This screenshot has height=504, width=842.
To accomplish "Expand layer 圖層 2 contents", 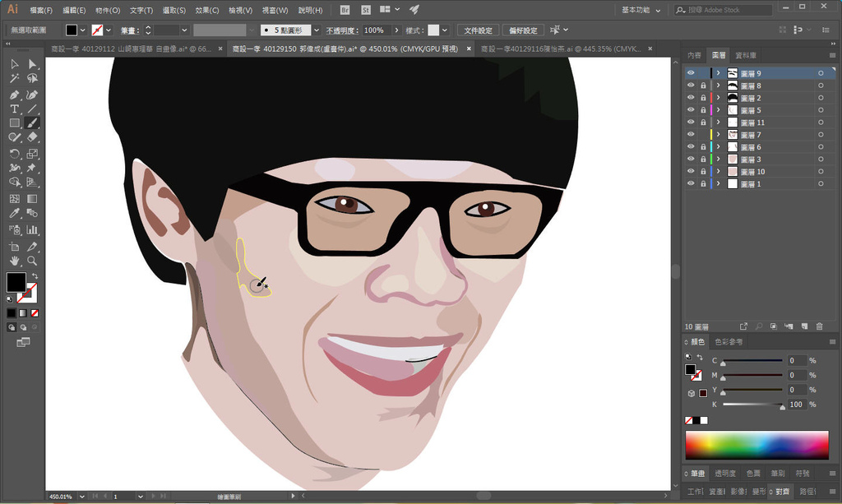I will [719, 98].
